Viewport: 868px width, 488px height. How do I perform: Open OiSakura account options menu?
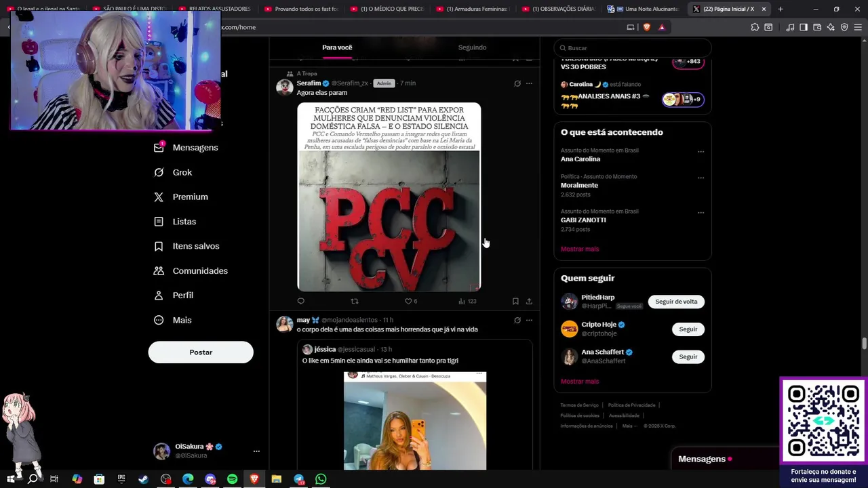(256, 451)
